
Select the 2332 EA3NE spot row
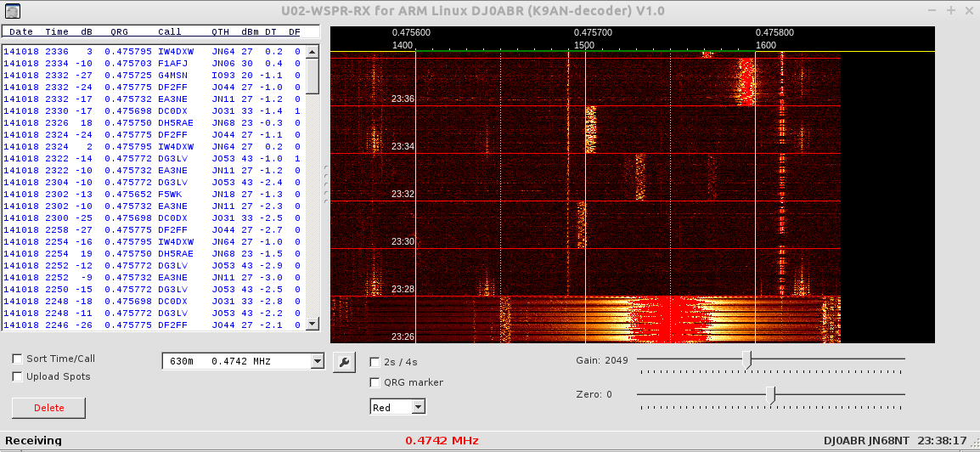pos(153,99)
